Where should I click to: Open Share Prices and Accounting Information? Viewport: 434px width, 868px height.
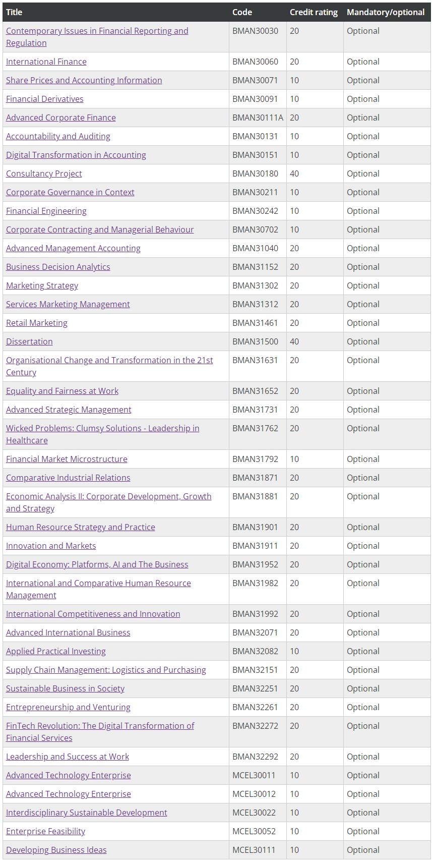[x=84, y=80]
